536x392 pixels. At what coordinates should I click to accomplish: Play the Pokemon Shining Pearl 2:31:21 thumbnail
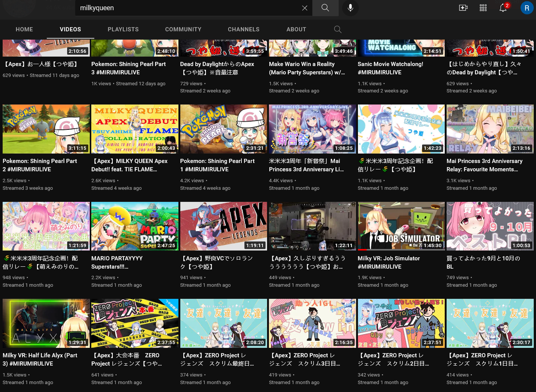(x=224, y=129)
